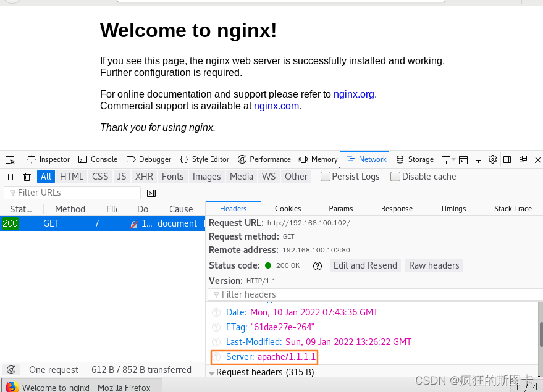Open the nginx.com link
Viewport: 543px width, 392px height.
pyautogui.click(x=276, y=106)
